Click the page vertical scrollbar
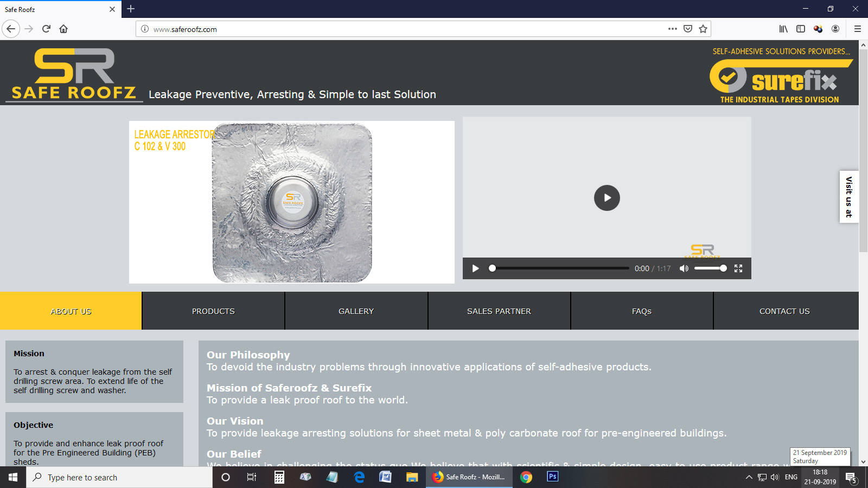 [863, 151]
